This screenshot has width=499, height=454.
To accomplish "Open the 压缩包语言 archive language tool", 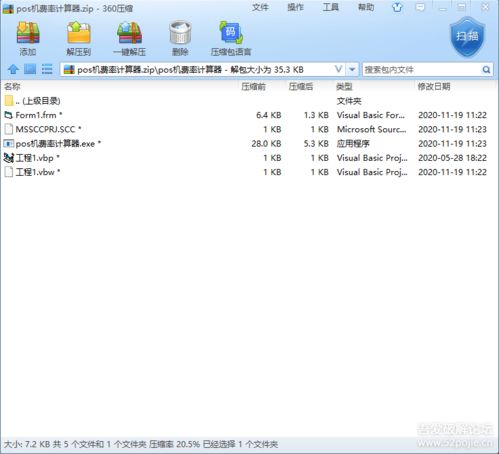I will (231, 33).
